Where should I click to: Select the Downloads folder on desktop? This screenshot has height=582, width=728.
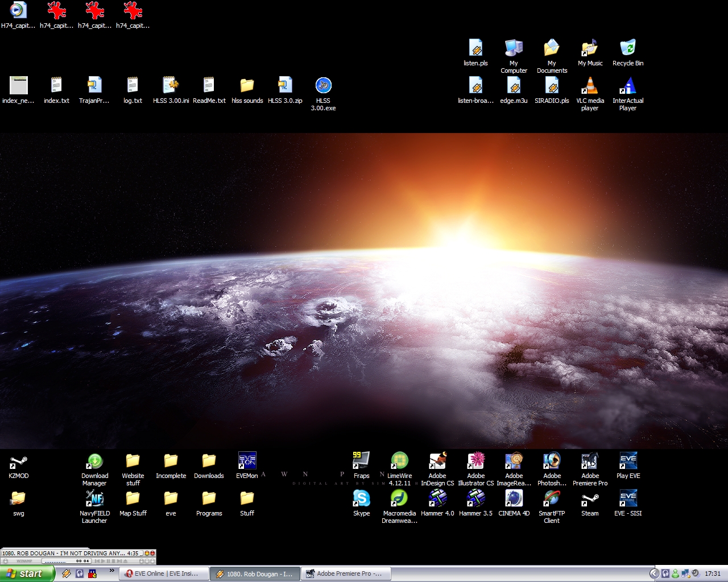pyautogui.click(x=209, y=461)
